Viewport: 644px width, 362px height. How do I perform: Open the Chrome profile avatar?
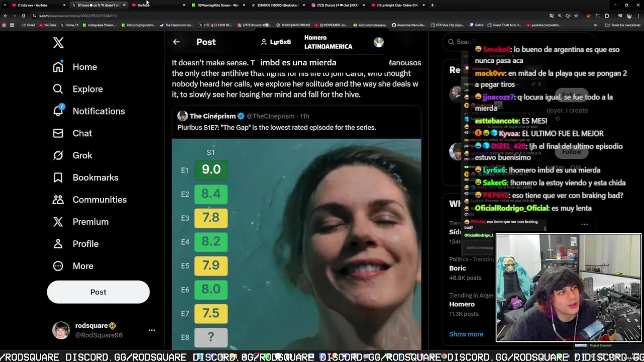[629, 16]
